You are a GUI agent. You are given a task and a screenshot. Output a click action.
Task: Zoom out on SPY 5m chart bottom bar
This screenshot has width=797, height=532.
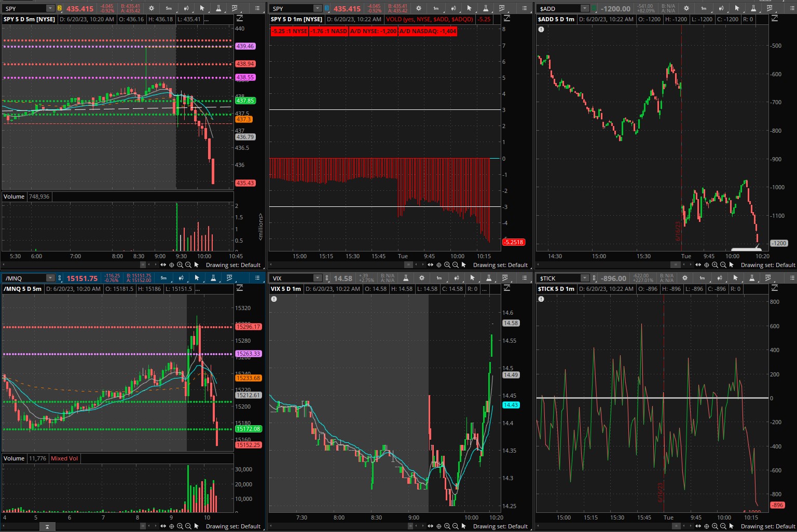pyautogui.click(x=188, y=265)
